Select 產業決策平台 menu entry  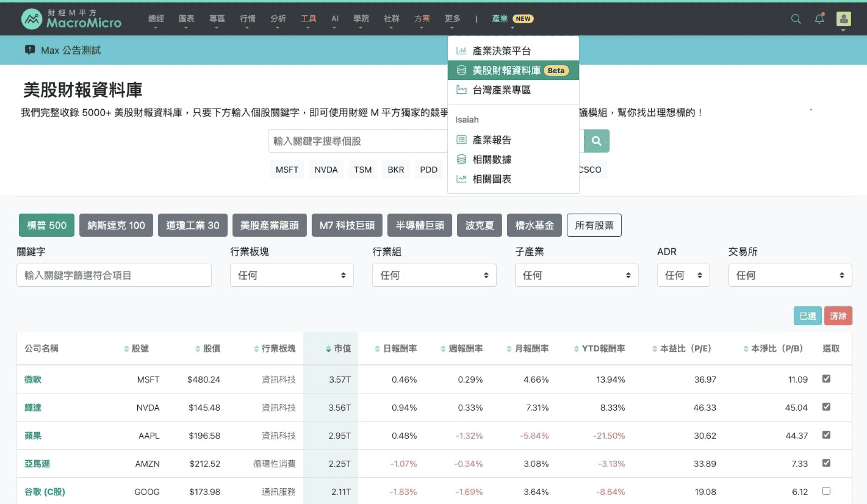[x=513, y=51]
